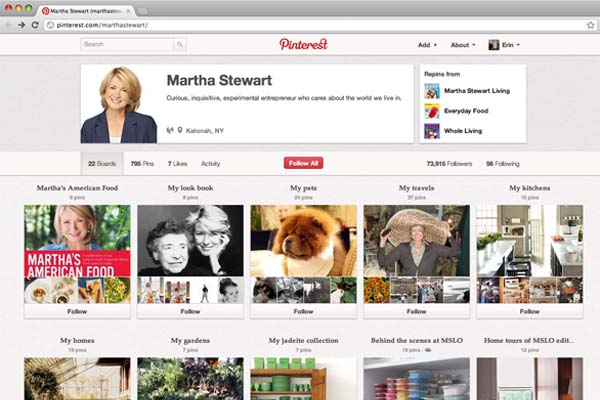This screenshot has width=600, height=400.
Task: Expand the Add dropdown menu
Action: 426,45
